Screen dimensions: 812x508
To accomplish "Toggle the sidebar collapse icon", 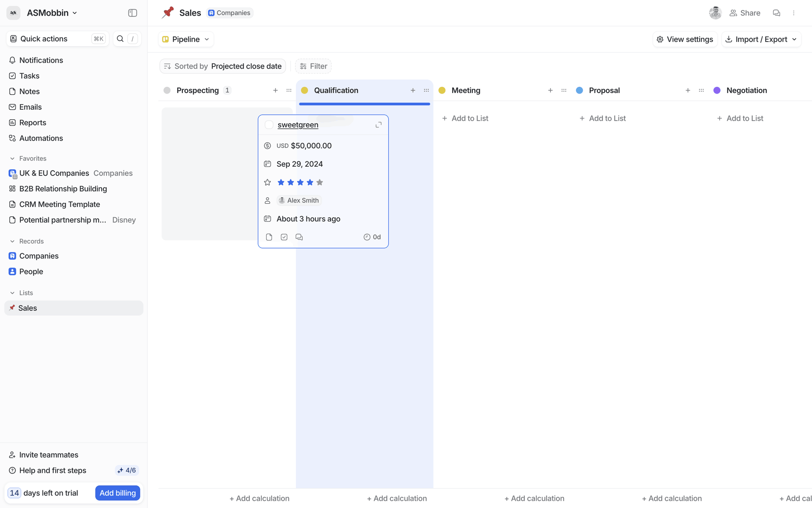I will pyautogui.click(x=132, y=13).
